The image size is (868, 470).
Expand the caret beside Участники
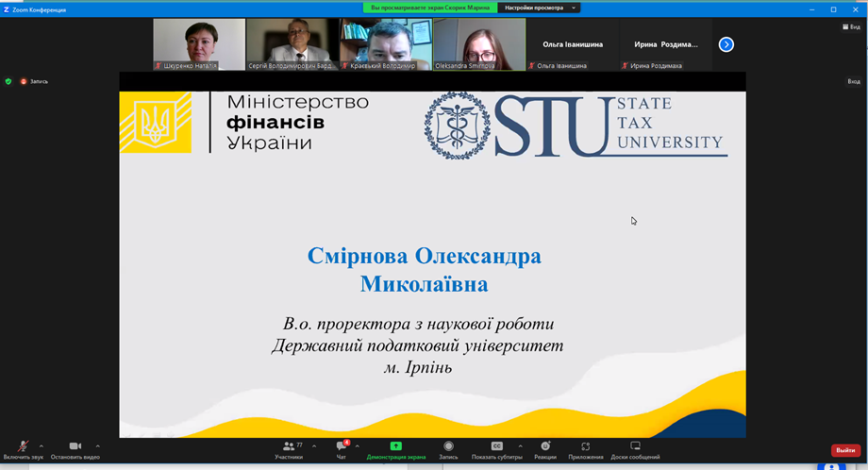[314, 446]
